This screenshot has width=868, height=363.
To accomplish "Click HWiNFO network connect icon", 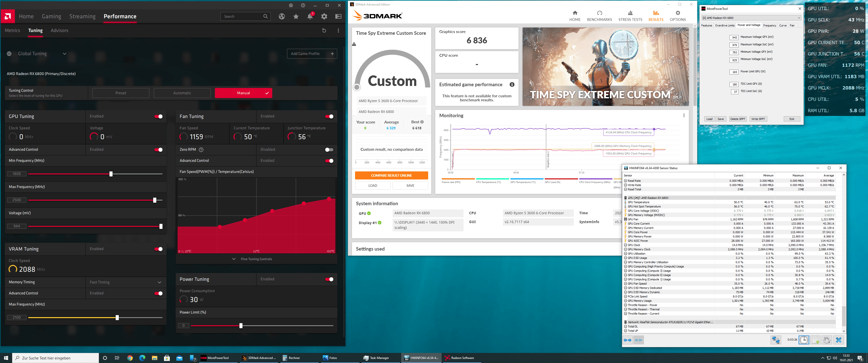I will click(x=776, y=340).
